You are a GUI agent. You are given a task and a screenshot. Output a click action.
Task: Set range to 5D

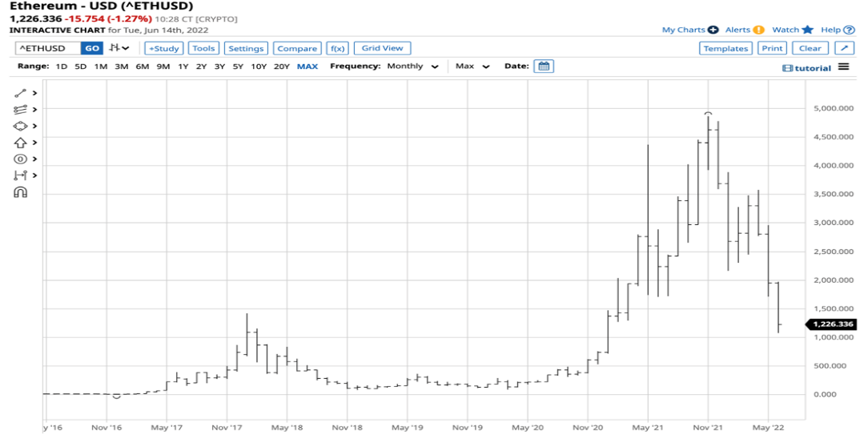click(81, 66)
